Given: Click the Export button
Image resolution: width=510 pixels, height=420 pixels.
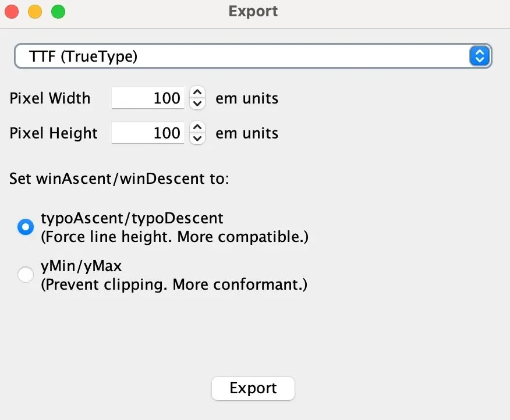Looking at the screenshot, I should tap(253, 388).
